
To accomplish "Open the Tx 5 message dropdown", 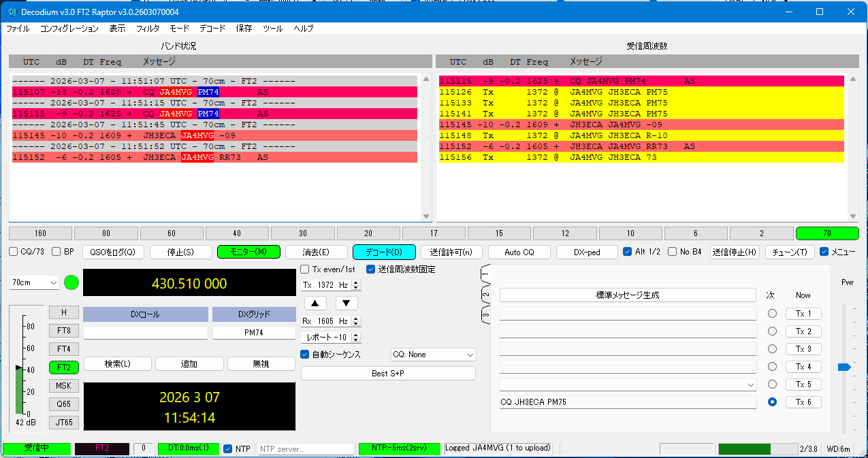I will pyautogui.click(x=750, y=385).
